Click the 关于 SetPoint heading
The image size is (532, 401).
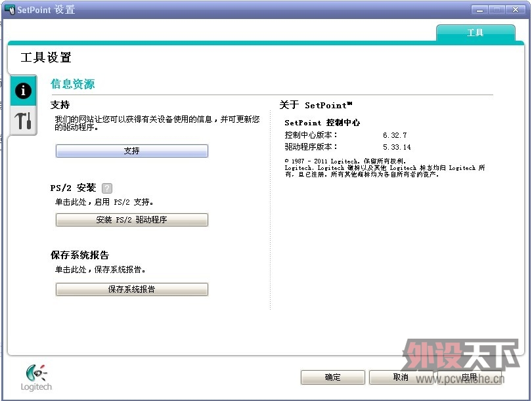(x=316, y=105)
